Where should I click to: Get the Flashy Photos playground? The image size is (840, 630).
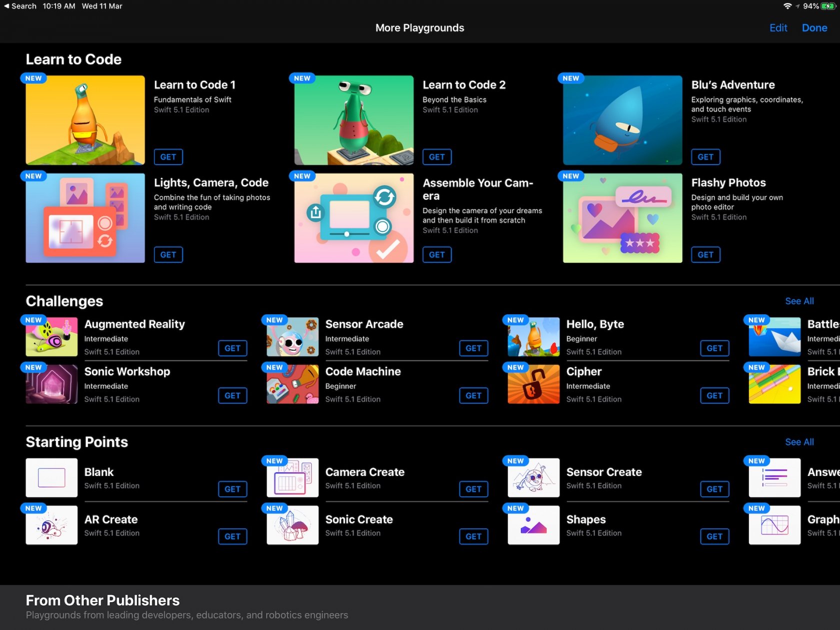pyautogui.click(x=705, y=255)
